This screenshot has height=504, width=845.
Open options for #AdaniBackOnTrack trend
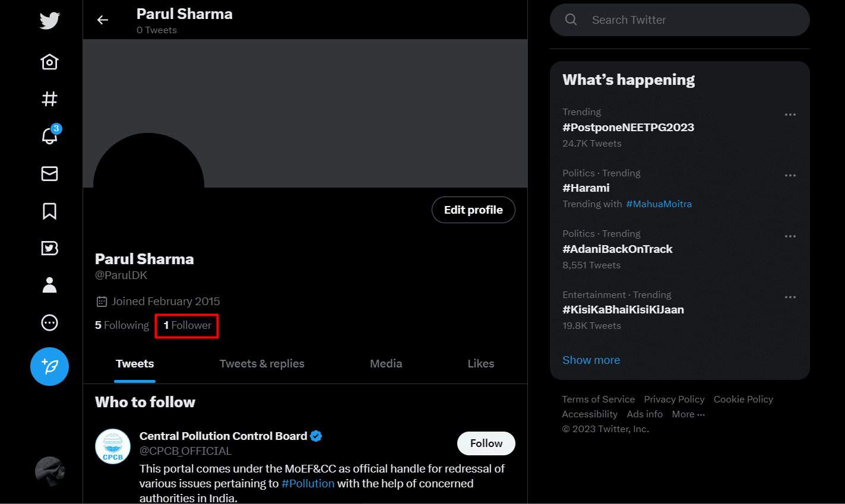click(790, 236)
